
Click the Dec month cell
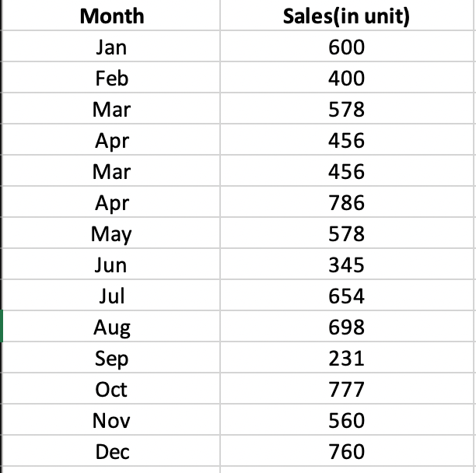(x=111, y=452)
